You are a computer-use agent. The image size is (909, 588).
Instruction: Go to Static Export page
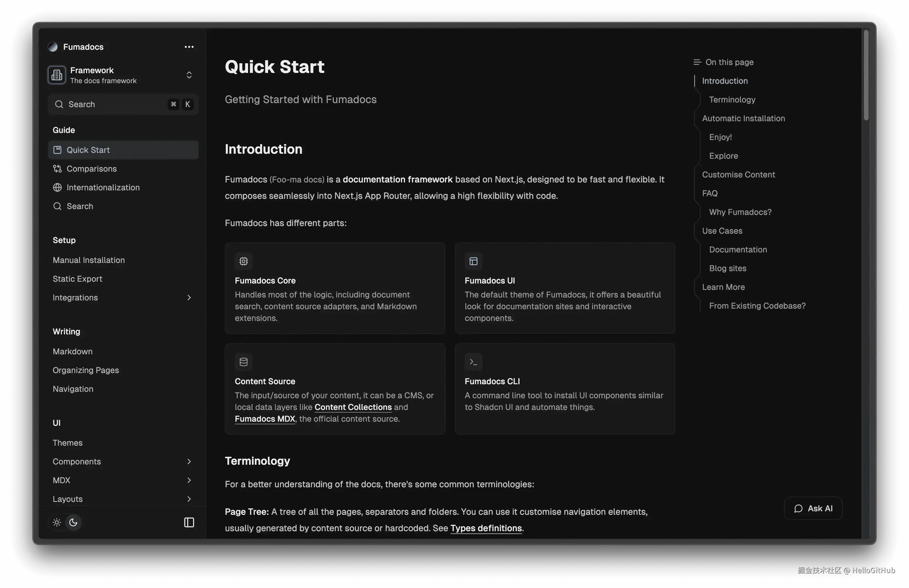78,279
